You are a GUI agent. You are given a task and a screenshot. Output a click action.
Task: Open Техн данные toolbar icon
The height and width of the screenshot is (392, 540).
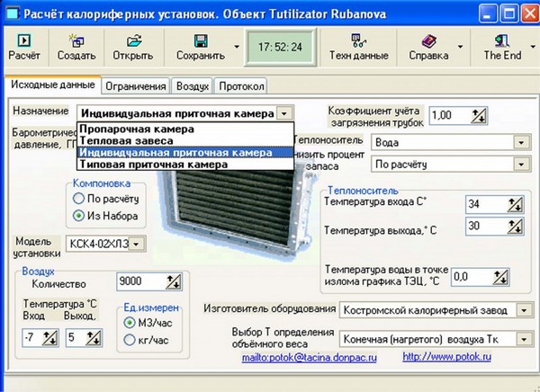click(358, 40)
